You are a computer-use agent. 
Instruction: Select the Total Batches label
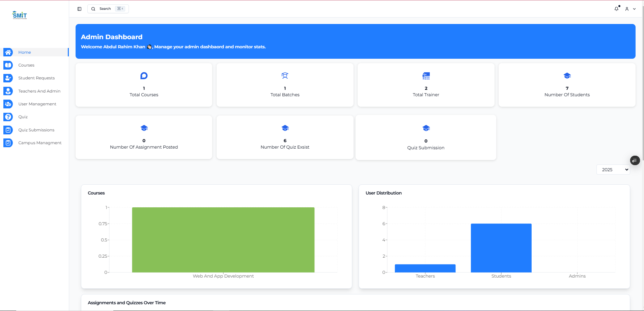click(x=285, y=95)
